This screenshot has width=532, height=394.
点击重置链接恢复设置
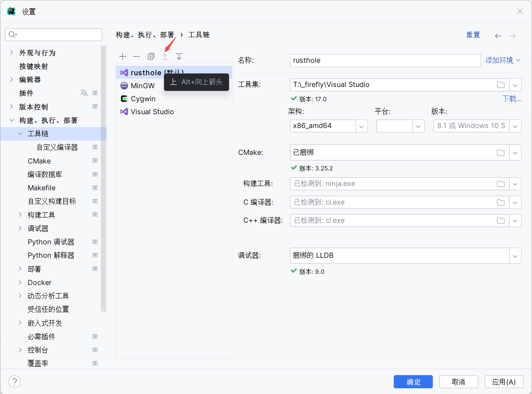click(473, 35)
